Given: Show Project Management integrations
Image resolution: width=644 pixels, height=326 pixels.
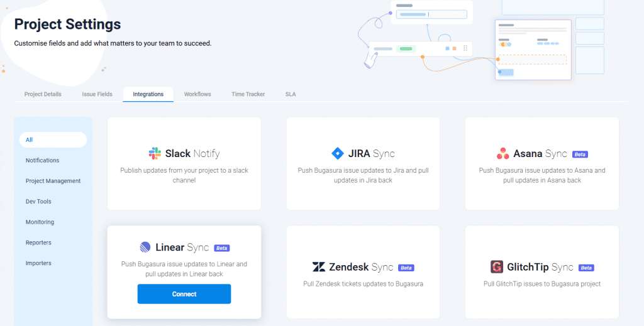Looking at the screenshot, I should coord(53,181).
